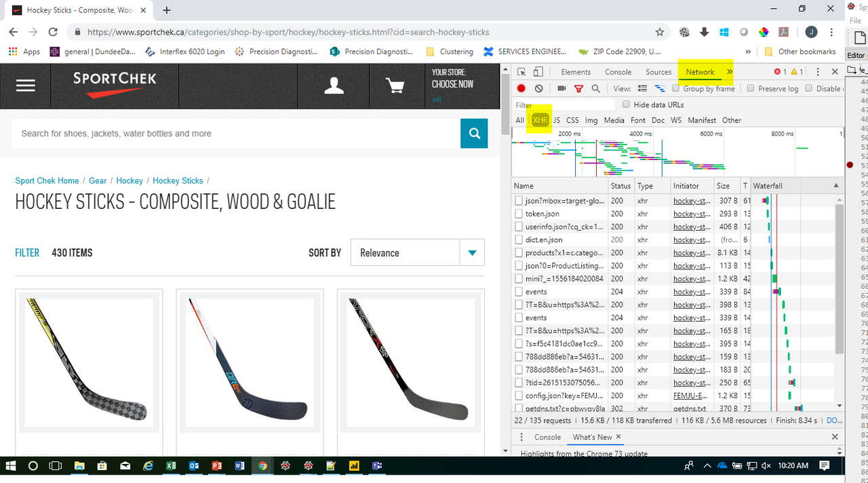Open the Sport Chek account user icon

click(x=334, y=85)
